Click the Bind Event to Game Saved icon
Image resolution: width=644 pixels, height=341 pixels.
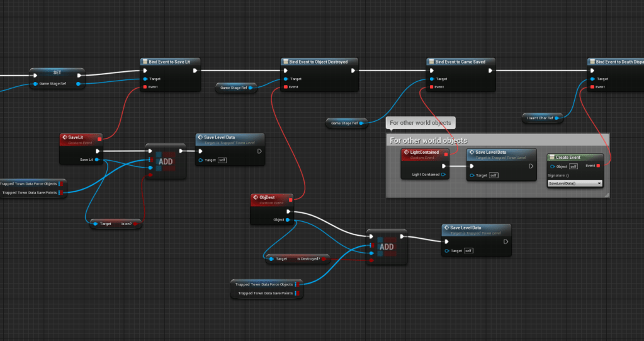(431, 62)
